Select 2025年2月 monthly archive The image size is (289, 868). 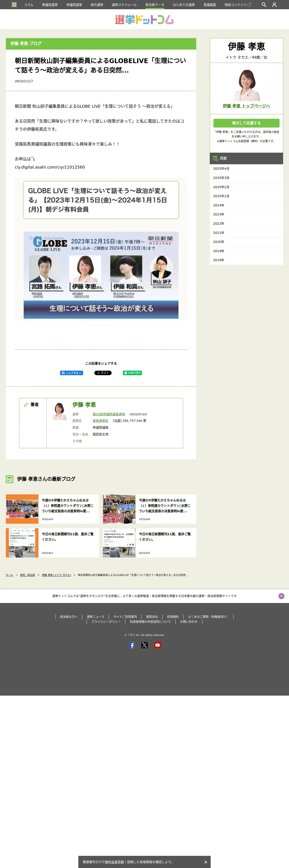coord(246,187)
